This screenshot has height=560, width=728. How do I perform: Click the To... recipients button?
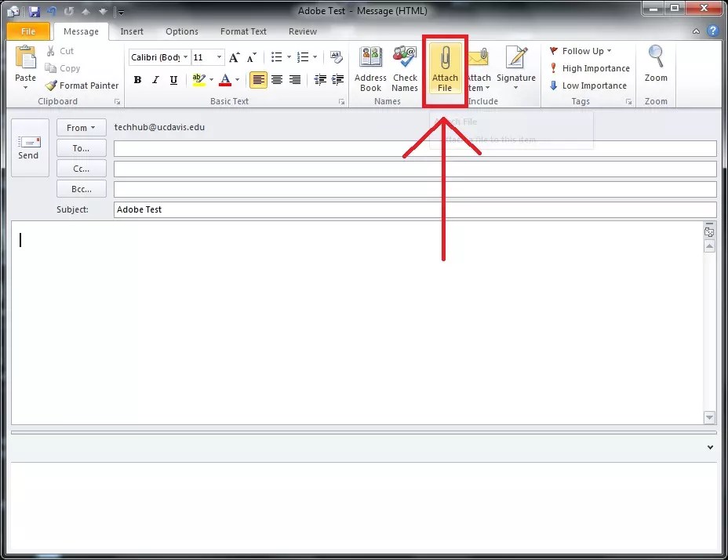[x=81, y=148]
